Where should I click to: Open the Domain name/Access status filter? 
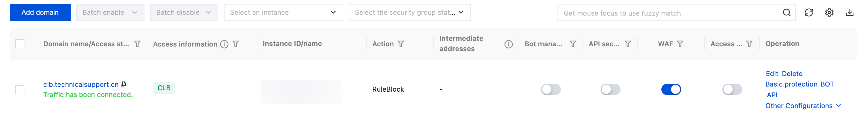point(137,44)
